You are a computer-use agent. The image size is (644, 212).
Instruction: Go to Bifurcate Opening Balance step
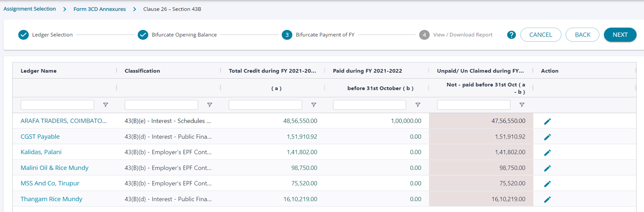pos(177,35)
